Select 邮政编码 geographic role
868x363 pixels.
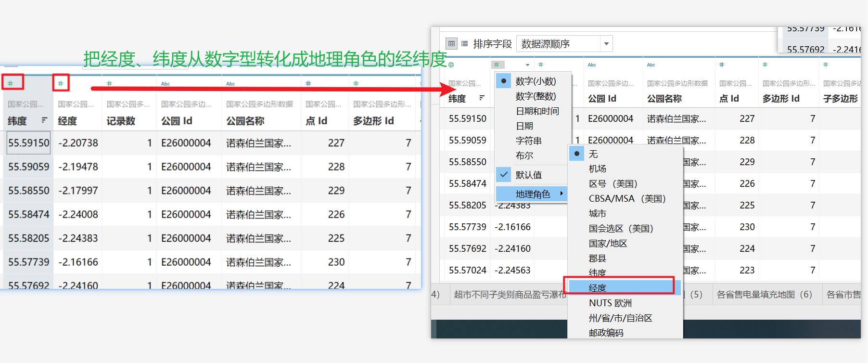point(625,332)
